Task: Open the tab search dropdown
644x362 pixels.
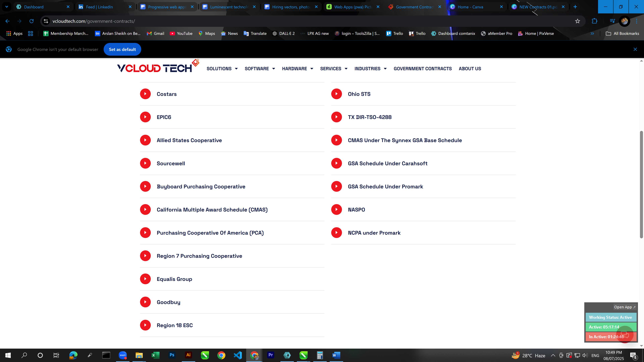Action: pyautogui.click(x=7, y=7)
